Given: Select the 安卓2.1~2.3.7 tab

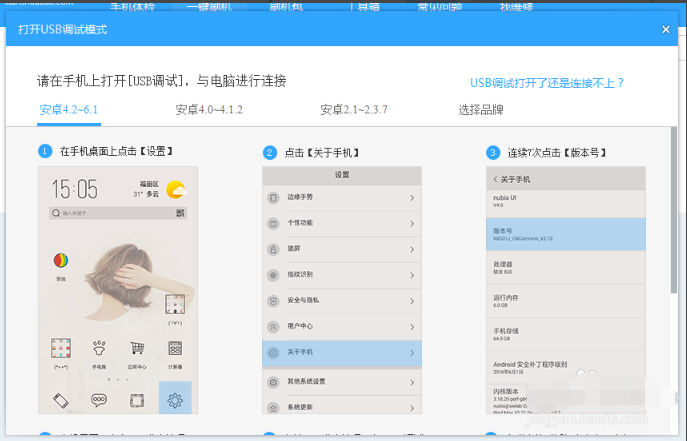Looking at the screenshot, I should click(354, 110).
